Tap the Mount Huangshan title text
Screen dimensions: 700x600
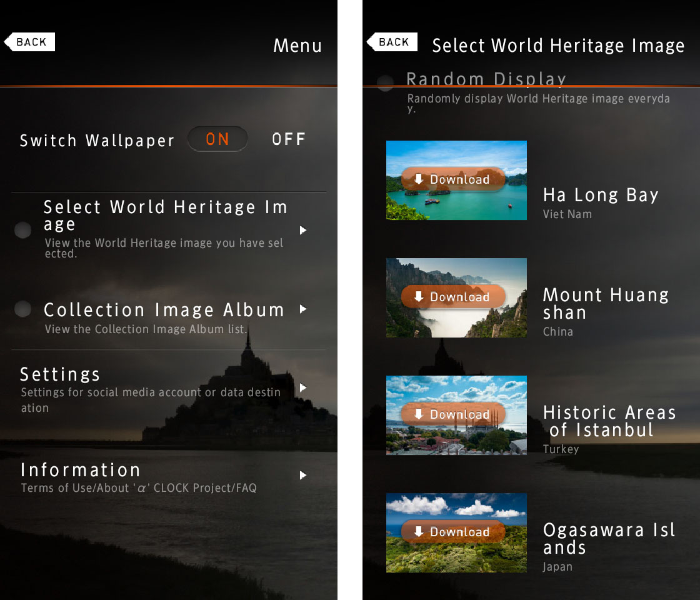pos(606,303)
